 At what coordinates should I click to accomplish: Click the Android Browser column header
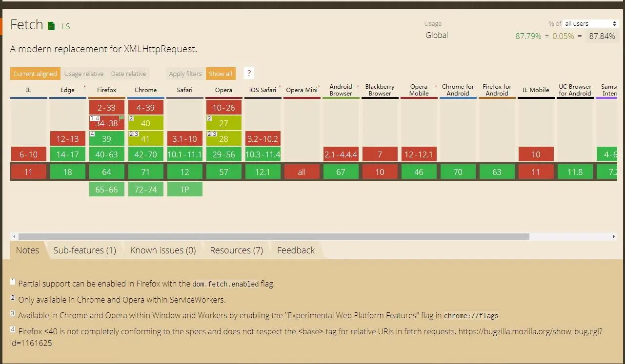[x=341, y=90]
